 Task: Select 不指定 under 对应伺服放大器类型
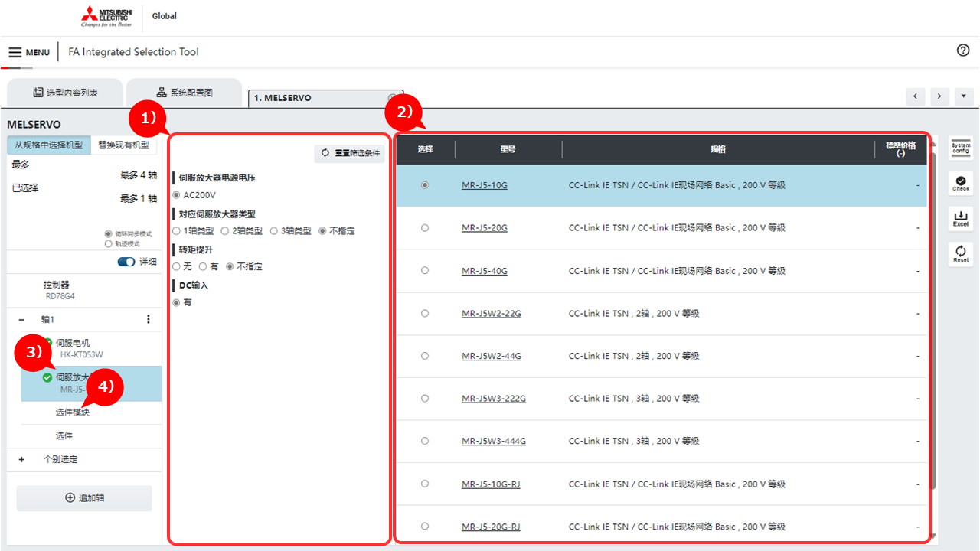coord(322,230)
